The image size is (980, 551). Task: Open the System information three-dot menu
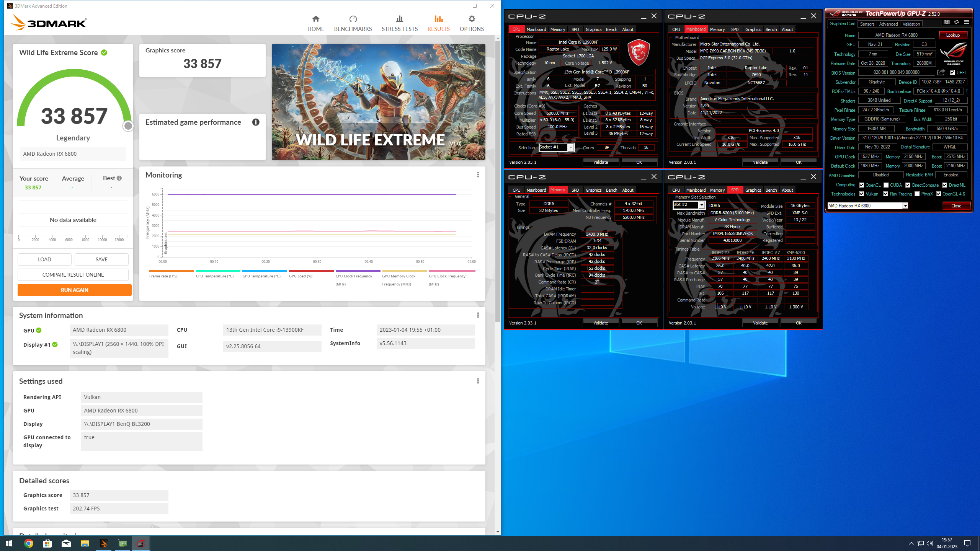tap(478, 315)
